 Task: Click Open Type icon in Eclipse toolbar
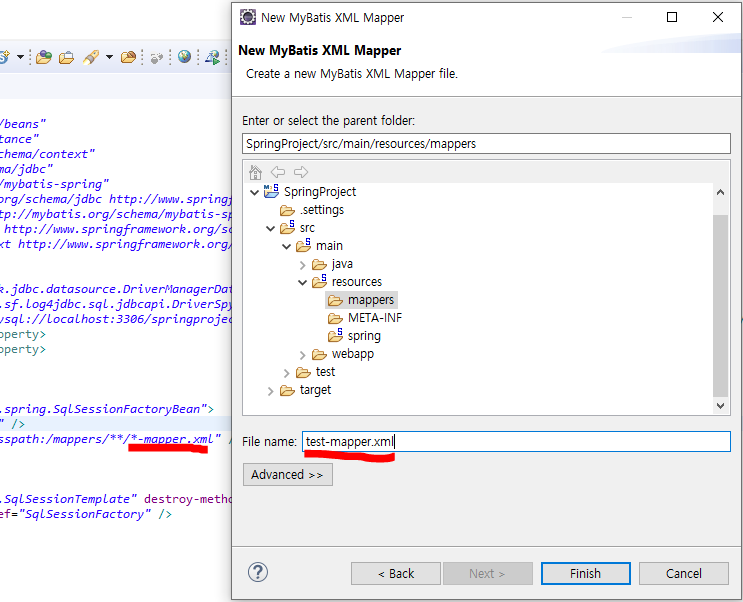point(44,57)
